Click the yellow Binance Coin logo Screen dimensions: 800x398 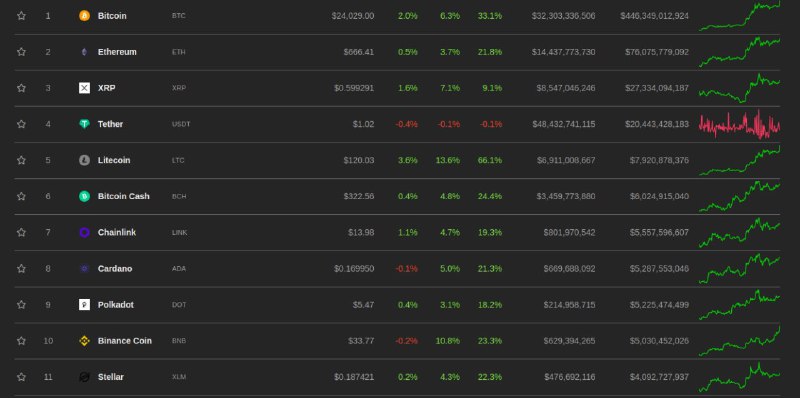pyautogui.click(x=84, y=341)
